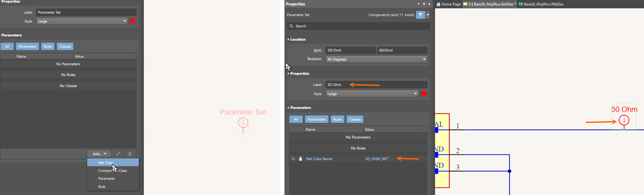Click Parameters filter button in left panel

[27, 47]
